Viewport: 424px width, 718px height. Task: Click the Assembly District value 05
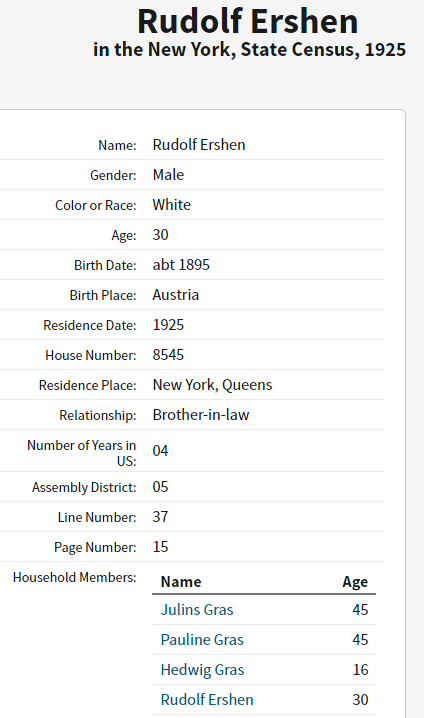coord(160,486)
